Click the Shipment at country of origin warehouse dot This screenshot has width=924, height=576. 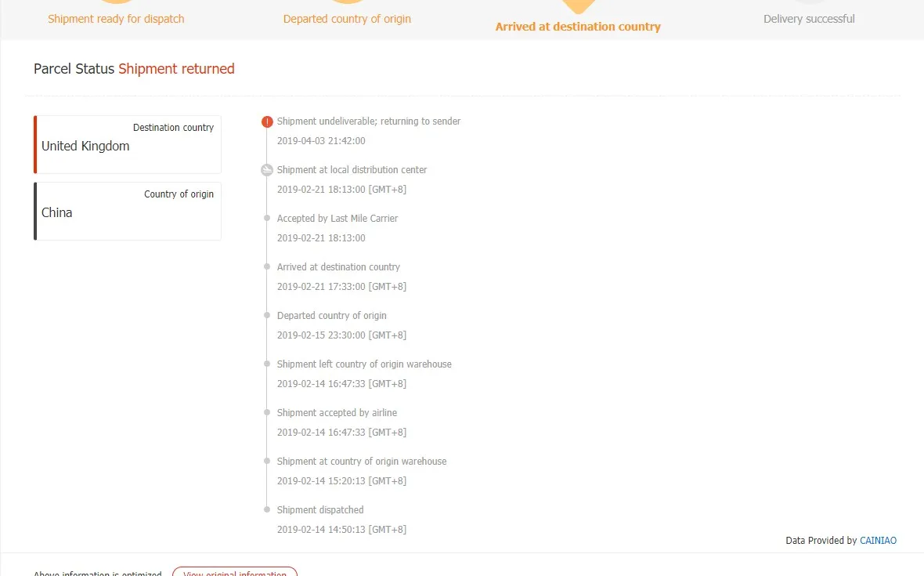pyautogui.click(x=267, y=461)
